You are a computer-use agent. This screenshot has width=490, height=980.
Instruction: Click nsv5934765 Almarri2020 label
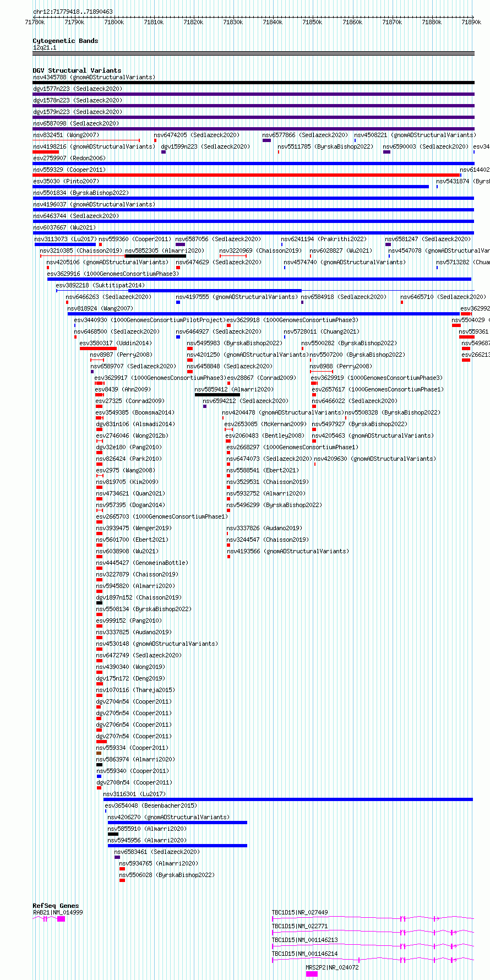coord(159,863)
